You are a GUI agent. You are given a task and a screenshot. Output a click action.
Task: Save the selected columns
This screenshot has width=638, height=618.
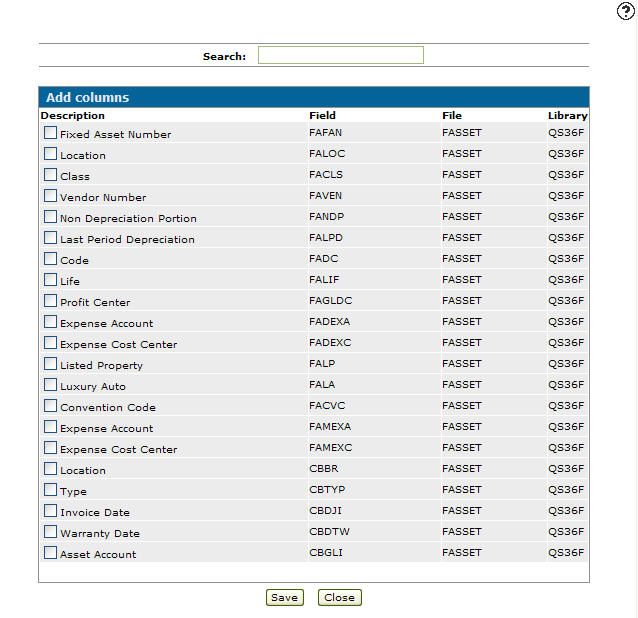pyautogui.click(x=285, y=597)
